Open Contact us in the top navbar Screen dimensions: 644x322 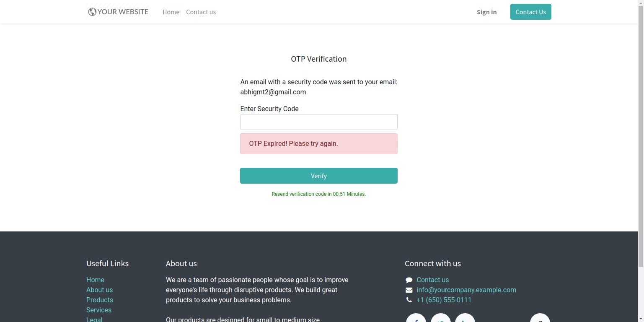pyautogui.click(x=201, y=12)
